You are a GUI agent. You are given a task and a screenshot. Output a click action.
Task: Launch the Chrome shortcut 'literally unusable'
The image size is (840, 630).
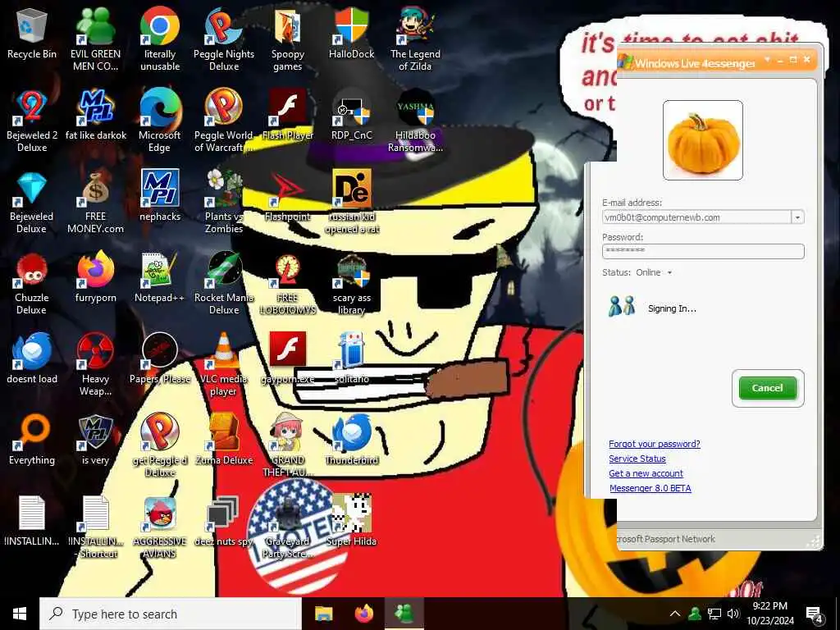pos(160,39)
